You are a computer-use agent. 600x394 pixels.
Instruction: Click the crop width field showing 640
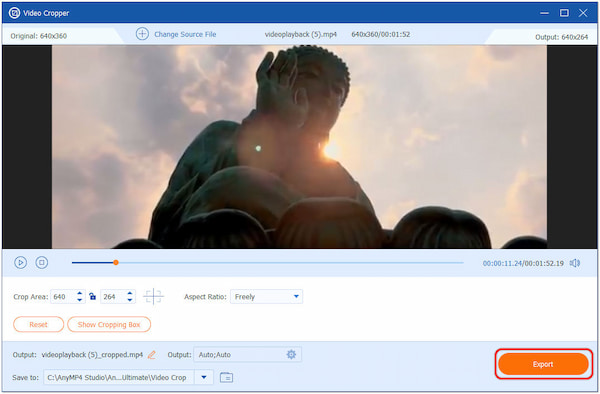63,297
